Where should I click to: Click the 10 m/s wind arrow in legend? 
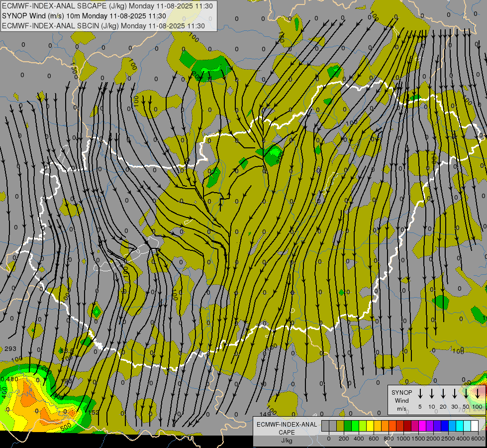coord(432,394)
